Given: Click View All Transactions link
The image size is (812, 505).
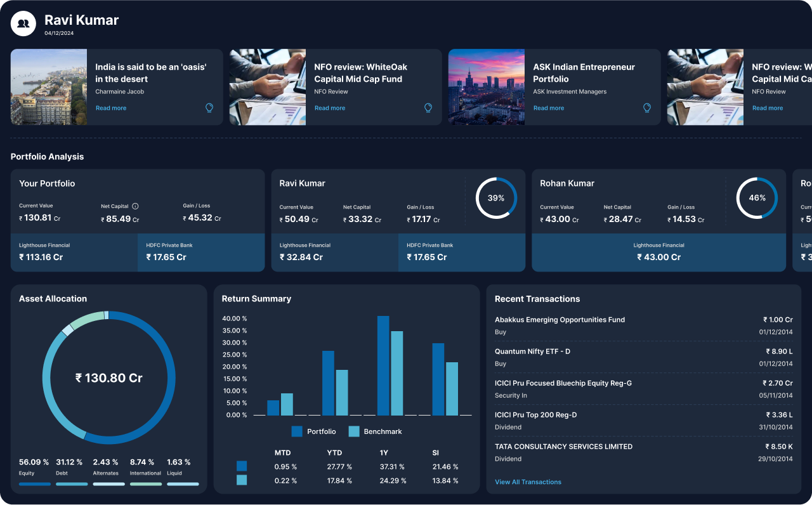Looking at the screenshot, I should (528, 482).
